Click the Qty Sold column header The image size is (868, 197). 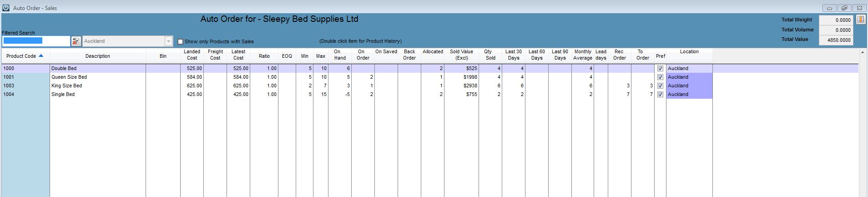490,55
